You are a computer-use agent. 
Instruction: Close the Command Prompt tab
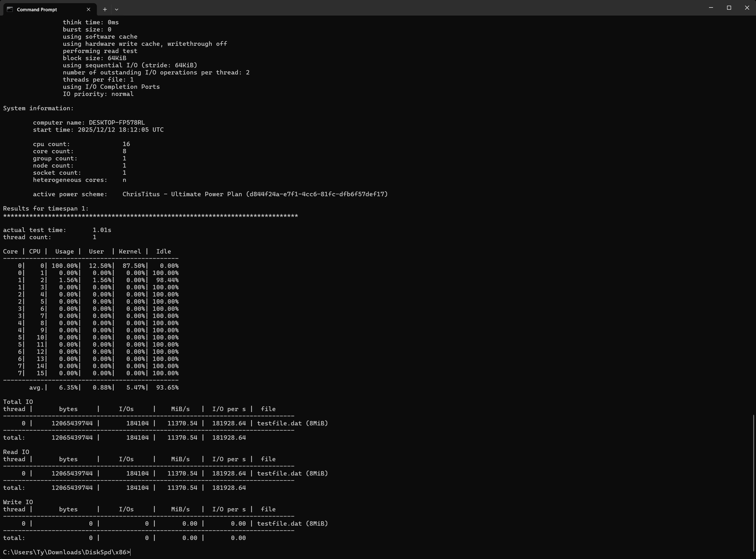point(88,9)
